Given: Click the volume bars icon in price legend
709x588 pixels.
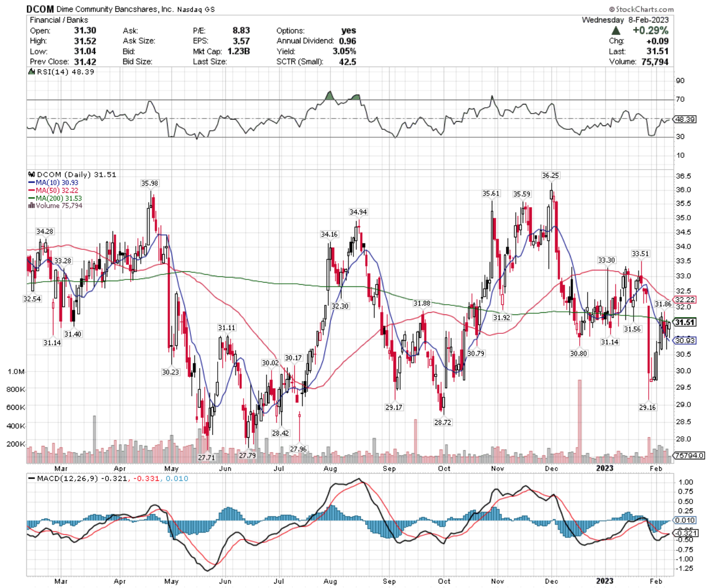Looking at the screenshot, I should pyautogui.click(x=31, y=206).
